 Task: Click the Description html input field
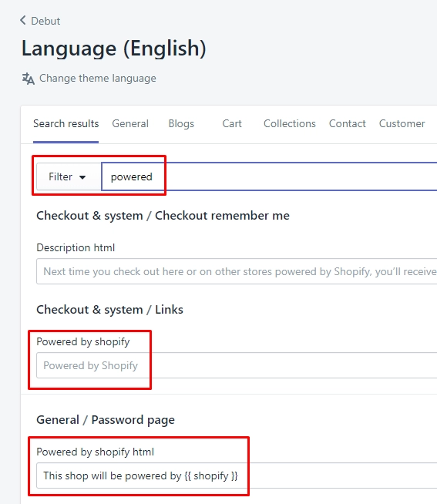[x=237, y=271]
